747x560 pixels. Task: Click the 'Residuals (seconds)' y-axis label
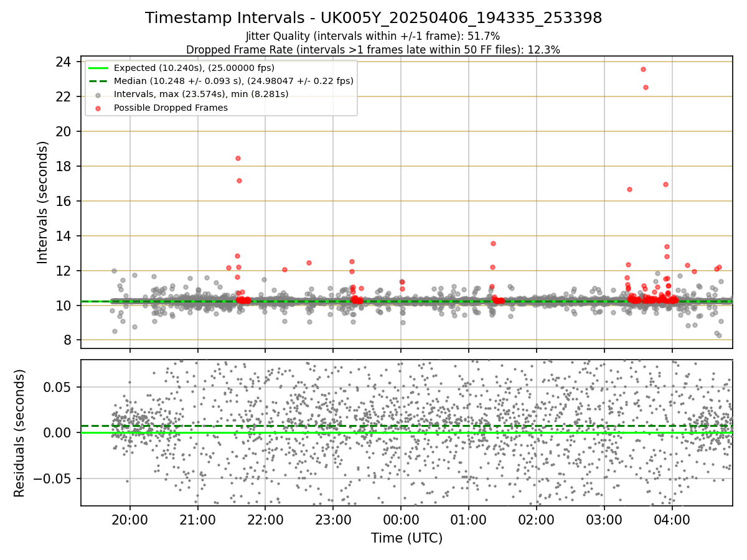click(x=20, y=433)
